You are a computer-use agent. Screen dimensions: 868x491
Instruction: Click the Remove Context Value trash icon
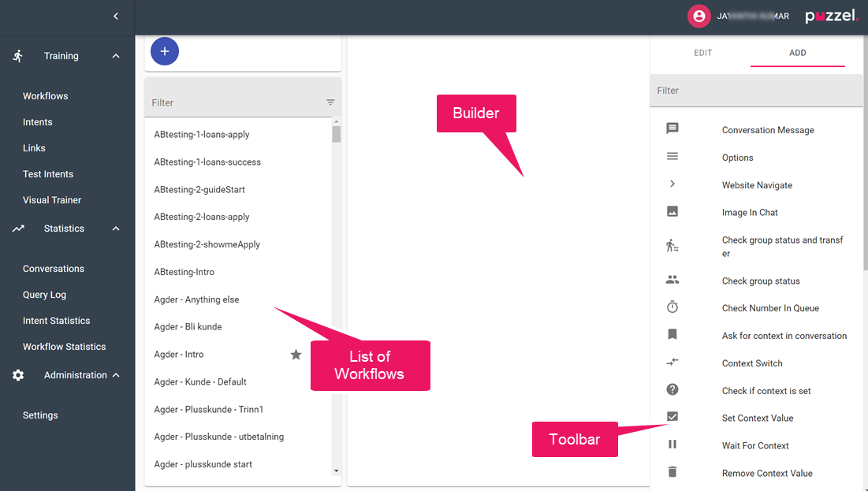[x=672, y=472]
